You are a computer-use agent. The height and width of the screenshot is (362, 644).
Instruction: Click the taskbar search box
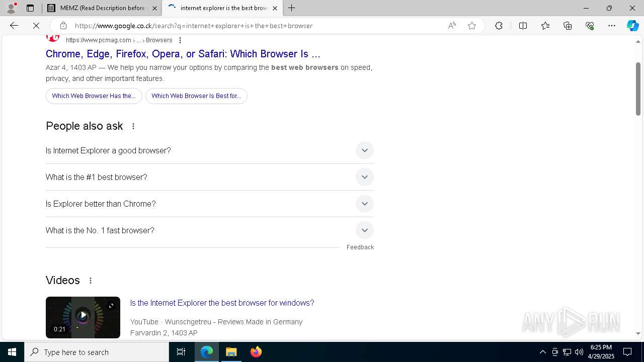[x=97, y=352]
